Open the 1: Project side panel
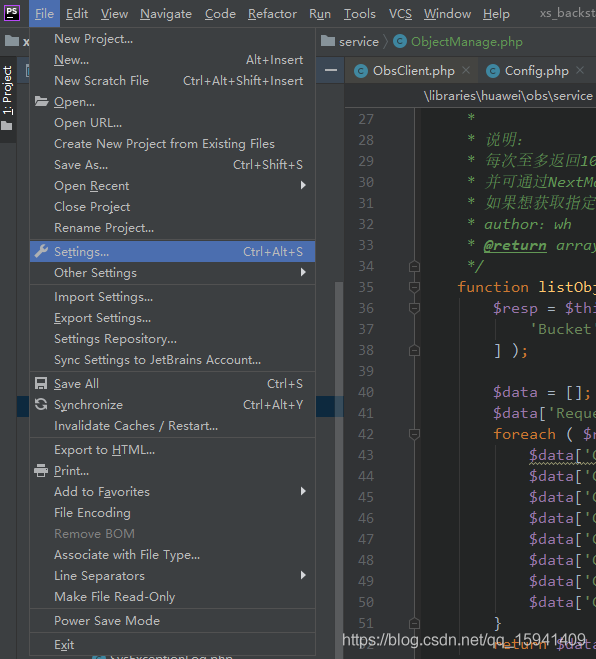The image size is (596, 659). [x=8, y=90]
